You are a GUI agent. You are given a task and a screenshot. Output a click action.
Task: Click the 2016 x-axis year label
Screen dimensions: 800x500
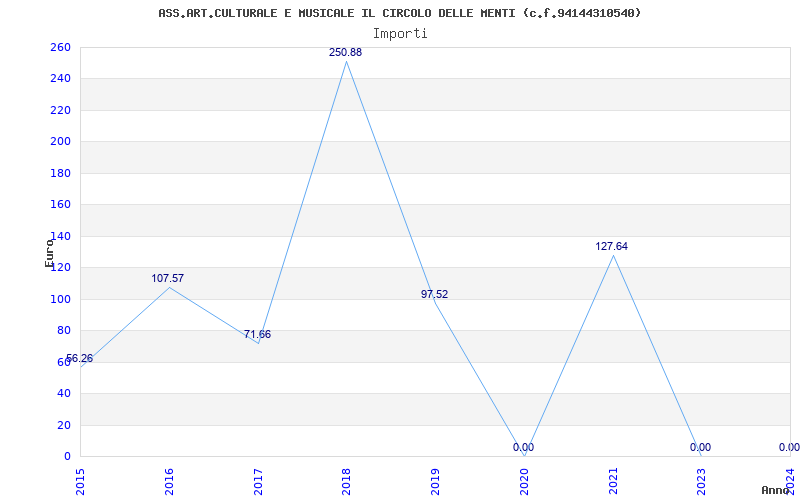pos(169,482)
